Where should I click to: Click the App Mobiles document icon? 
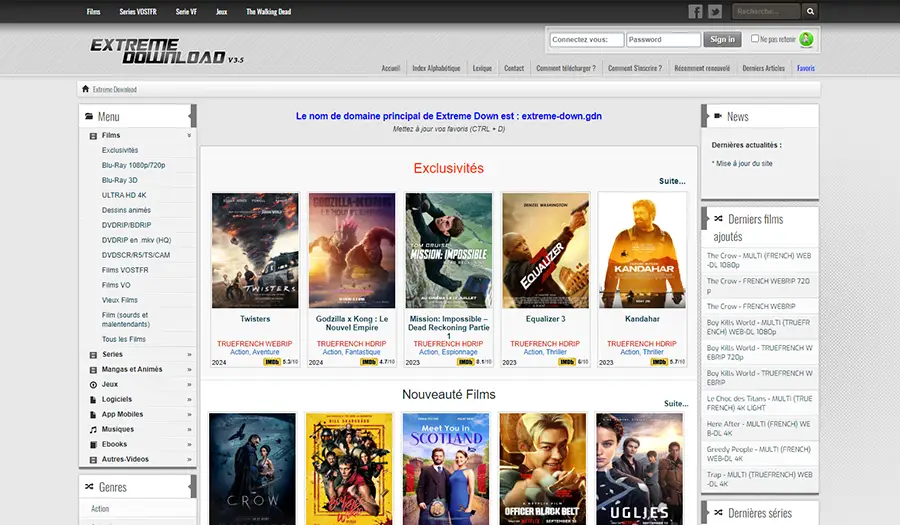(x=93, y=415)
